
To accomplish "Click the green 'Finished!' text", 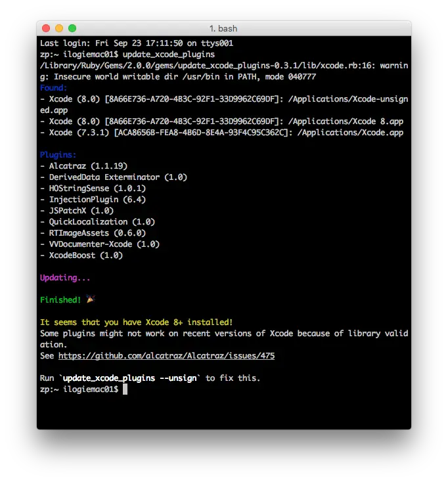I will click(60, 299).
